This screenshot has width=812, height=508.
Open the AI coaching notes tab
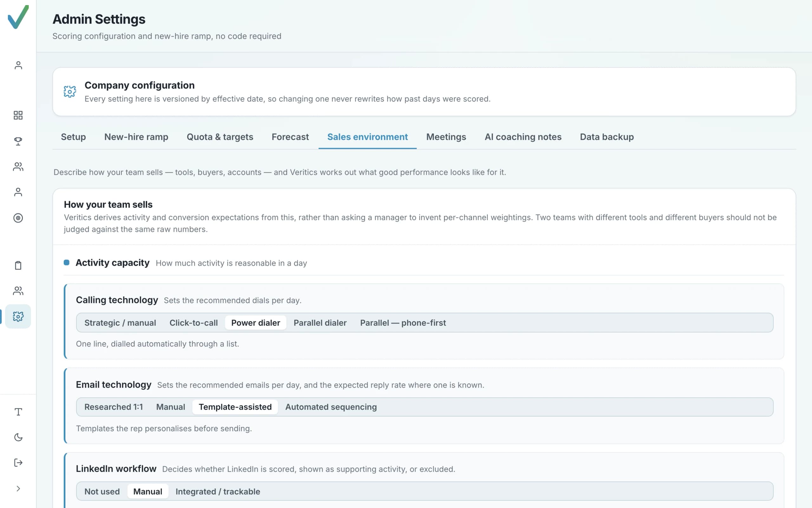click(x=523, y=137)
